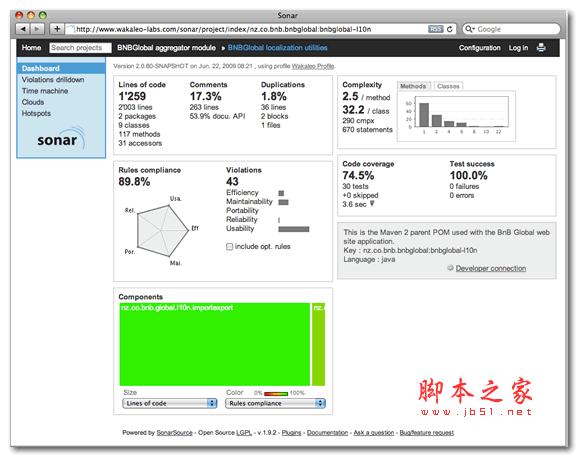The width and height of the screenshot is (579, 458).
Task: Add bookmark with the plus button
Action: pos(57,29)
